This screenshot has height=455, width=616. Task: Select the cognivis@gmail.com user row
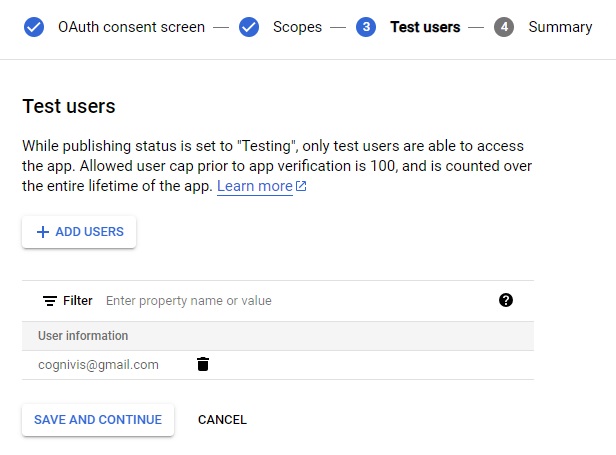98,365
